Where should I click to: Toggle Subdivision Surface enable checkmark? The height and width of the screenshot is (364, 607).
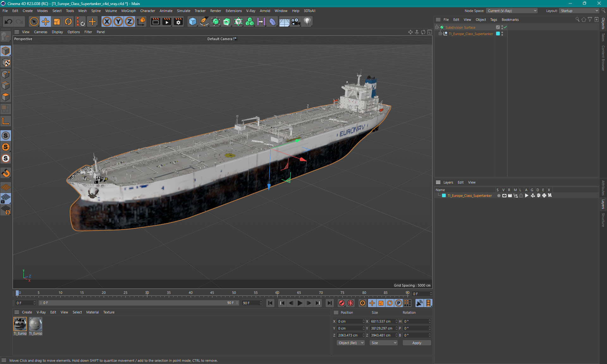[x=505, y=27]
